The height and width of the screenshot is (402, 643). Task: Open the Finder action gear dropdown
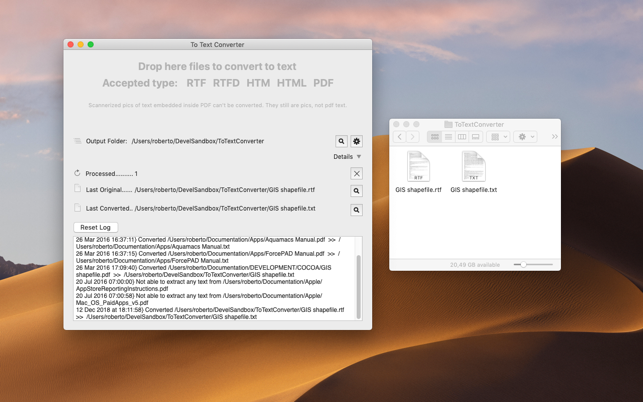coord(525,137)
